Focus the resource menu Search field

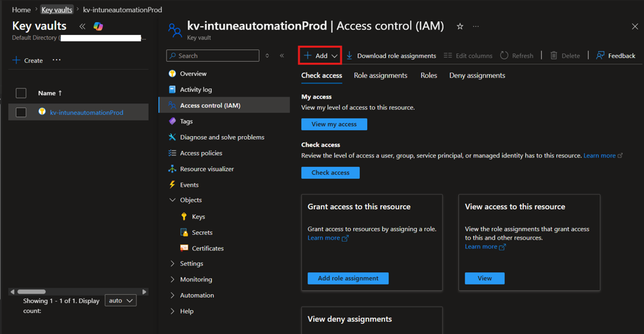(213, 55)
